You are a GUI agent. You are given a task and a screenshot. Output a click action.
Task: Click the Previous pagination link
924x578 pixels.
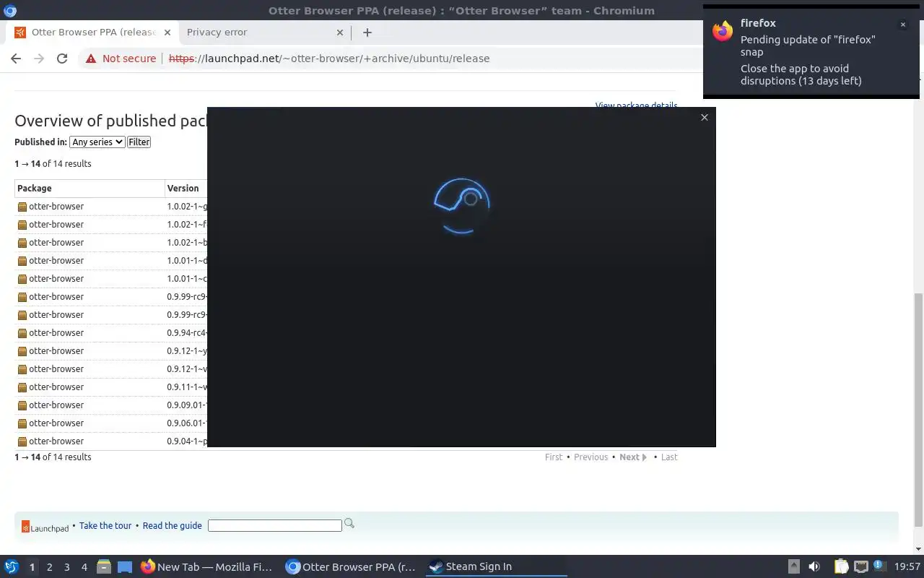[590, 457]
